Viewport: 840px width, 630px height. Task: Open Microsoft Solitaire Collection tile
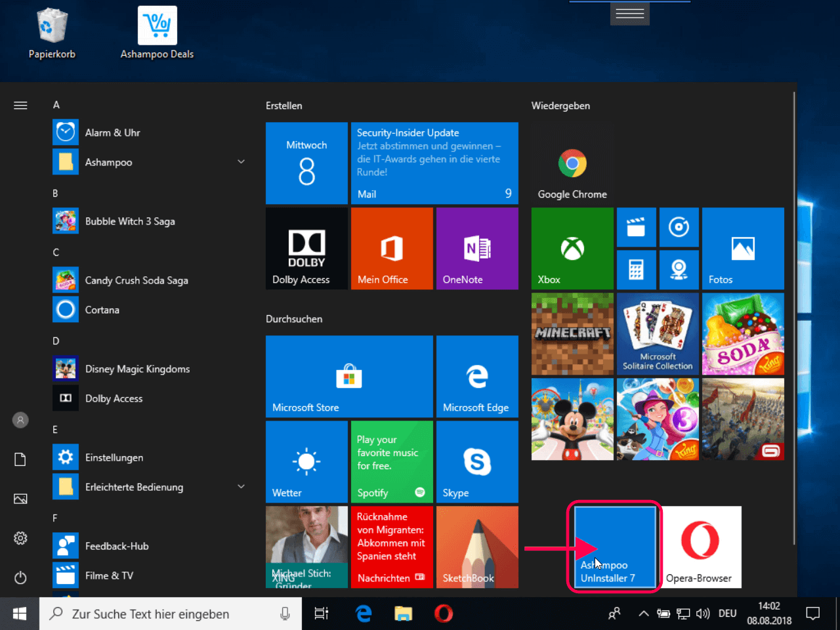(658, 334)
